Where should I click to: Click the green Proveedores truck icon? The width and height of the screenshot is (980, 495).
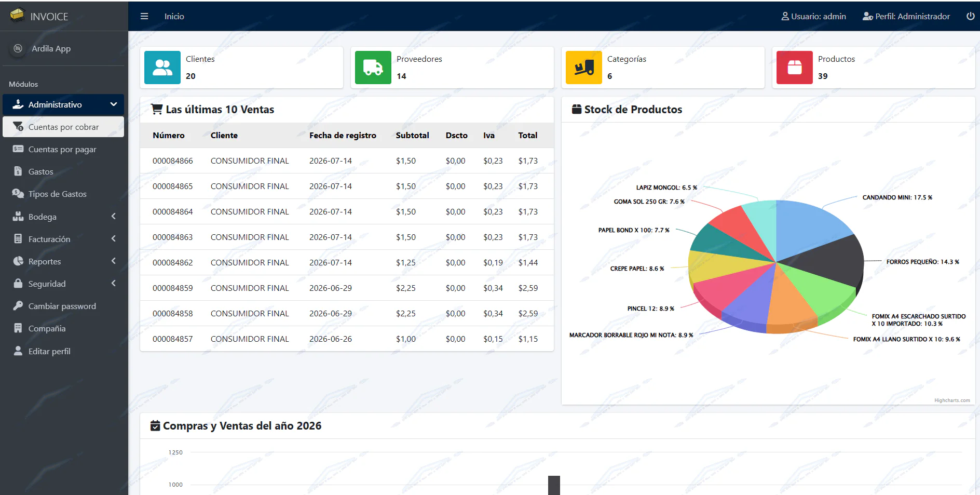coord(373,68)
